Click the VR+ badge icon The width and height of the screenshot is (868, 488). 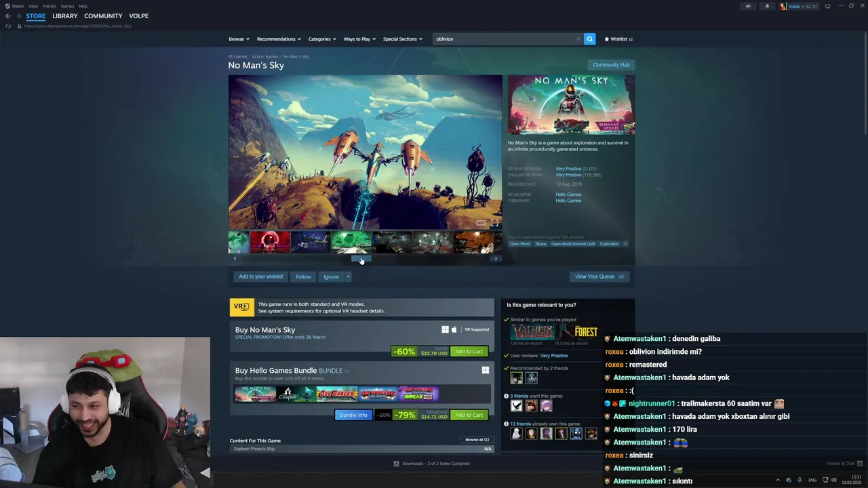[x=241, y=307]
